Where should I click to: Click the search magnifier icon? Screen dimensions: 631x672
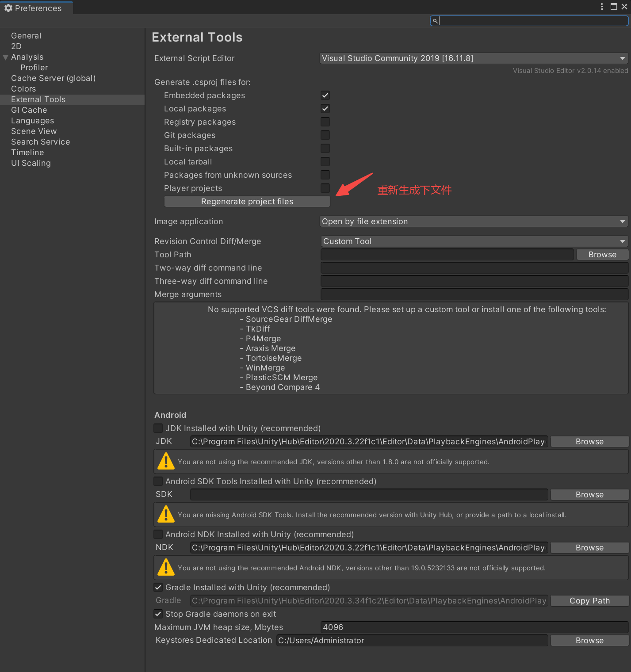[435, 21]
